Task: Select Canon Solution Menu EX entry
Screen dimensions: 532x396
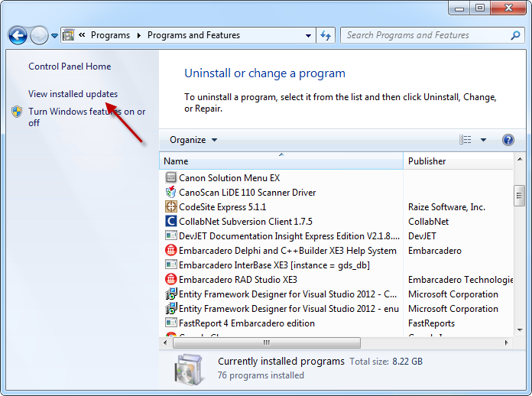Action: point(229,178)
